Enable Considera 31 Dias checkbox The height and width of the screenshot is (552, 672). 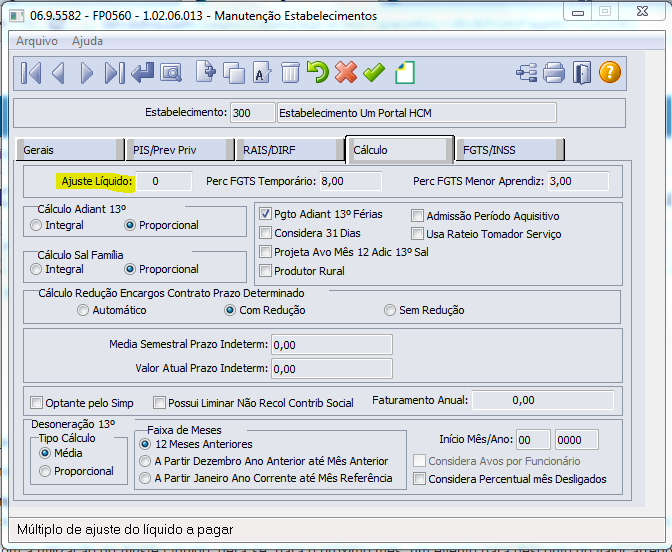click(265, 233)
